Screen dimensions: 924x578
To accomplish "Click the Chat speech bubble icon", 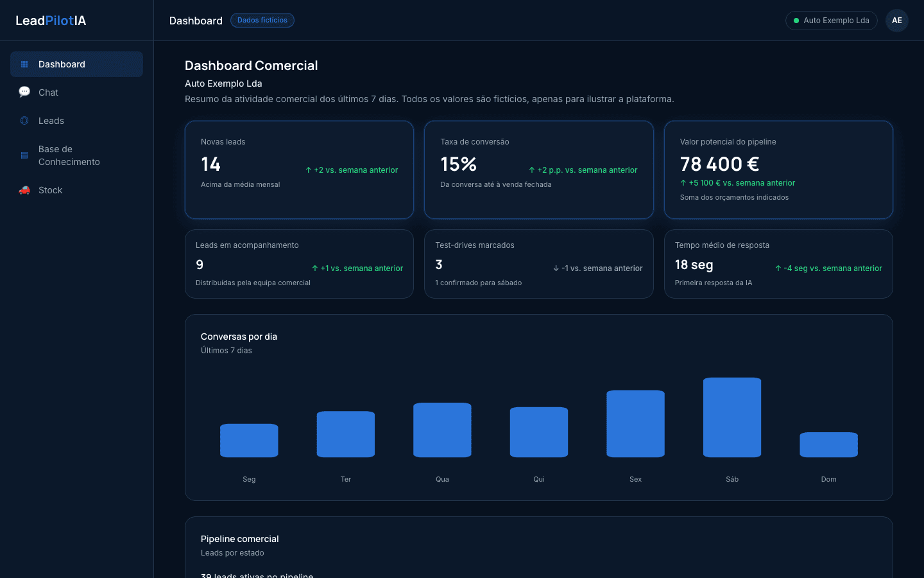I will click(x=24, y=92).
